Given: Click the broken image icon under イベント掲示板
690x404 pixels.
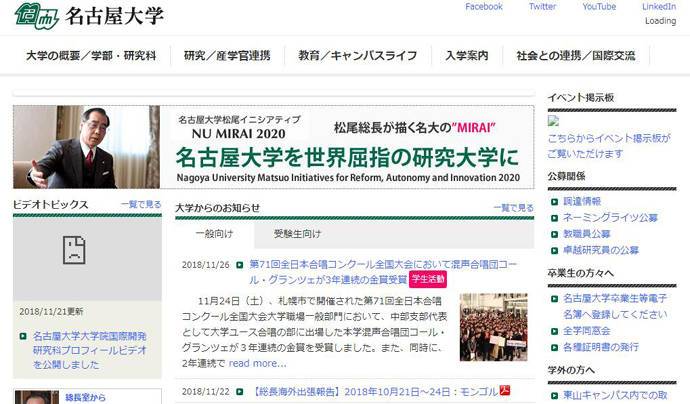Looking at the screenshot, I should 553,121.
